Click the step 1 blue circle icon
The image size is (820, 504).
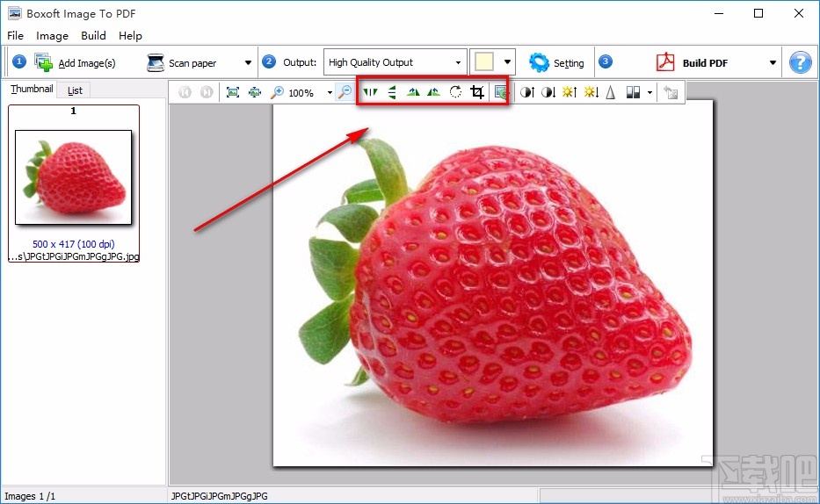point(18,61)
